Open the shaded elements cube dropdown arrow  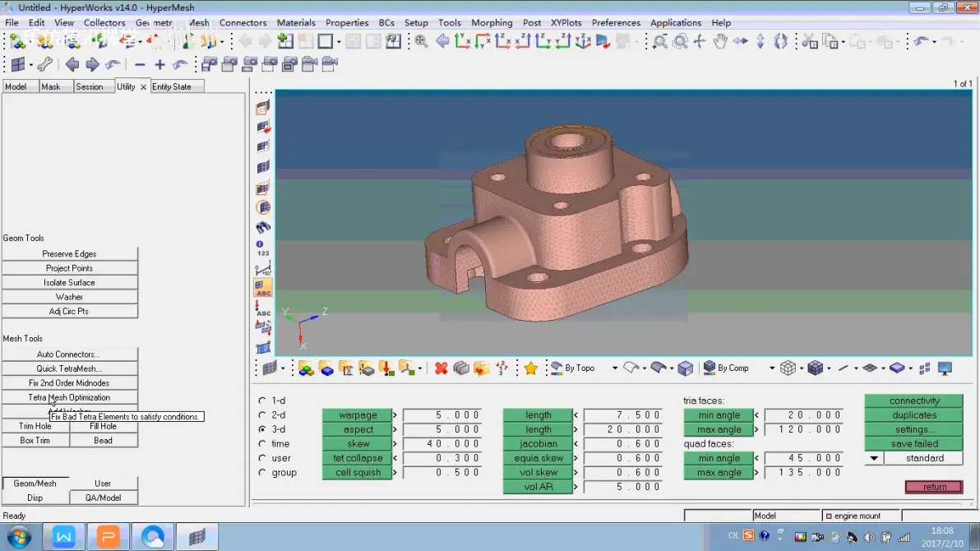(829, 368)
